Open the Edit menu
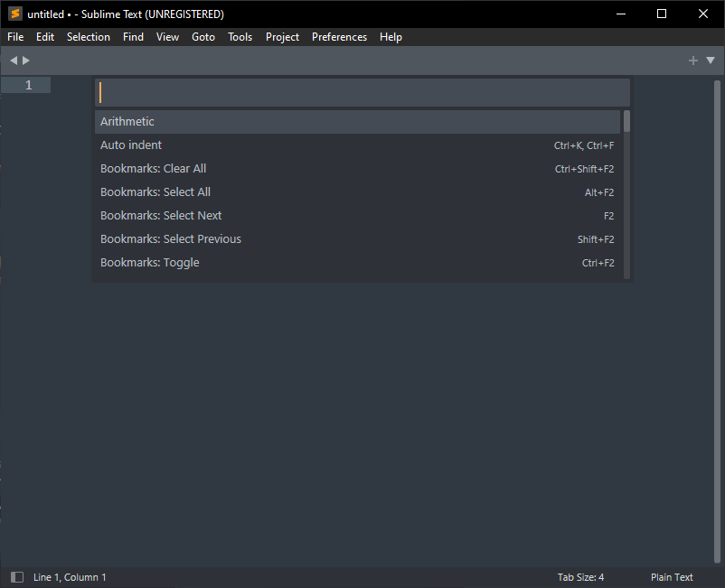This screenshot has height=588, width=725. point(45,37)
